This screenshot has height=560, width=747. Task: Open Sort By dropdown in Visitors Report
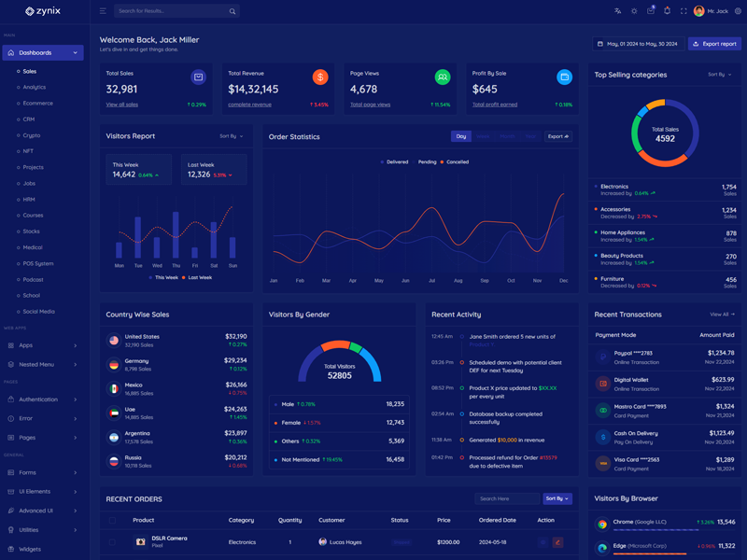pos(231,136)
